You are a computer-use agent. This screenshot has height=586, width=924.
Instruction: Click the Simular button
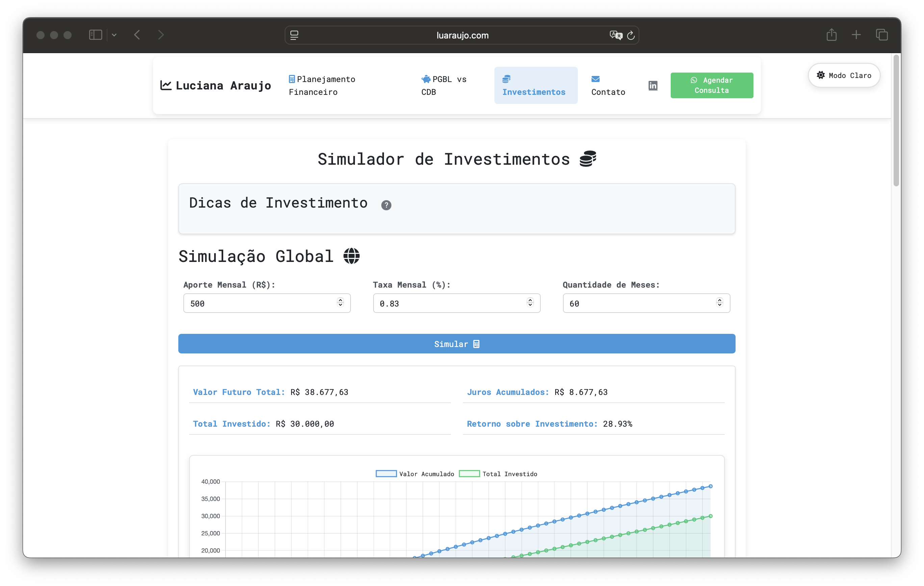click(456, 344)
